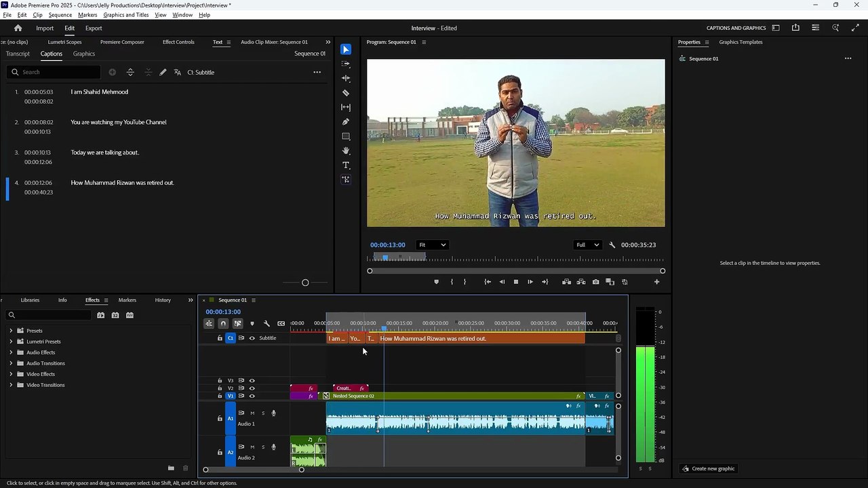Enable voice-over record on Audio 1
Screen dimensions: 868x488
[x=274, y=413]
